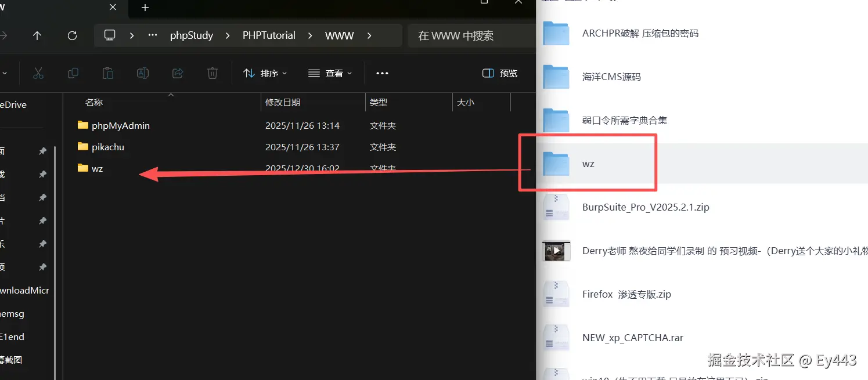Expand the chevron after PHPTutorial breadcrumb
The width and height of the screenshot is (868, 380).
(311, 35)
